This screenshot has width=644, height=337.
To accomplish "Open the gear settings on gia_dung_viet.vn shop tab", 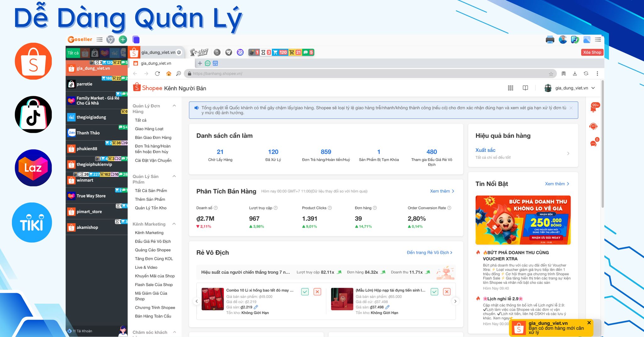I will (x=179, y=52).
